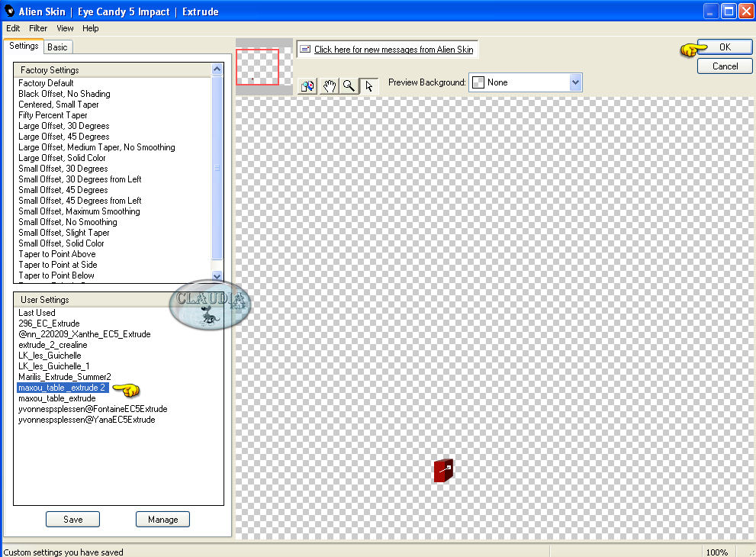This screenshot has height=557, width=756.
Task: Select @nn_220209_Xanthe_EC5_Extrude setting
Action: 85,334
